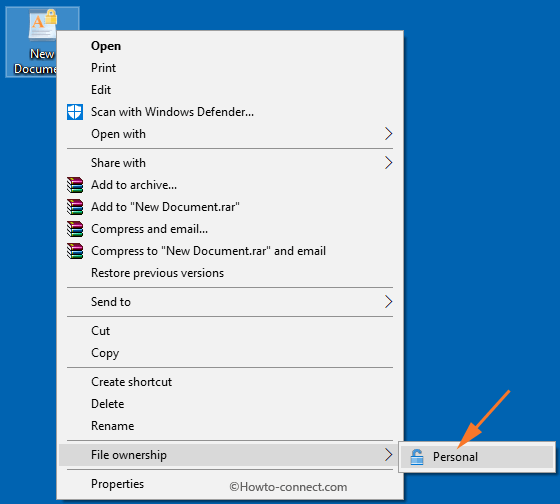Expand the Open with submenu arrow
This screenshot has height=504, width=560.
pyautogui.click(x=389, y=134)
